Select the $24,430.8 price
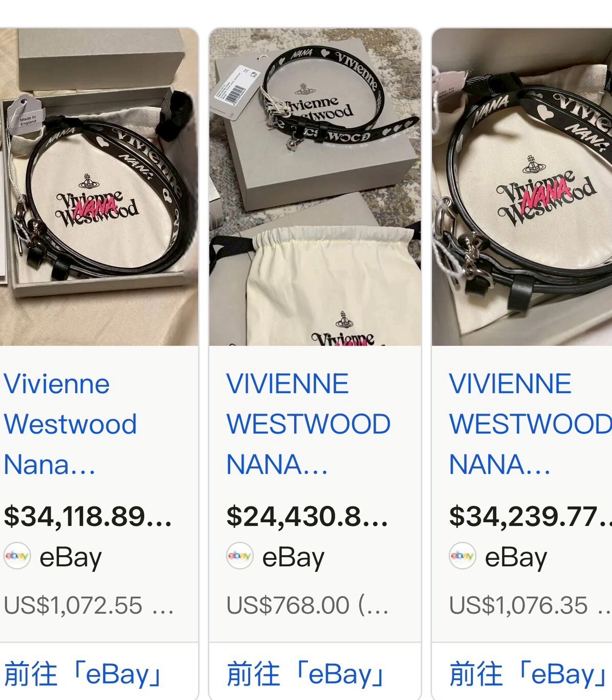The height and width of the screenshot is (700, 612). point(308,516)
